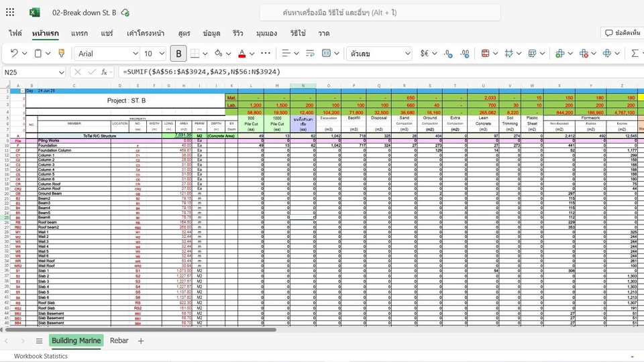Click the Format Painter brush icon
Screen dimensions: 644x362
point(61,54)
